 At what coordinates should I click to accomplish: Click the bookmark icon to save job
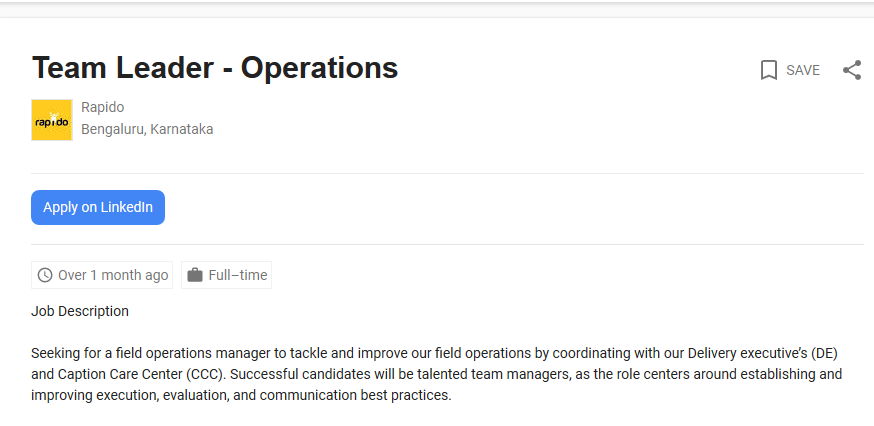[769, 70]
